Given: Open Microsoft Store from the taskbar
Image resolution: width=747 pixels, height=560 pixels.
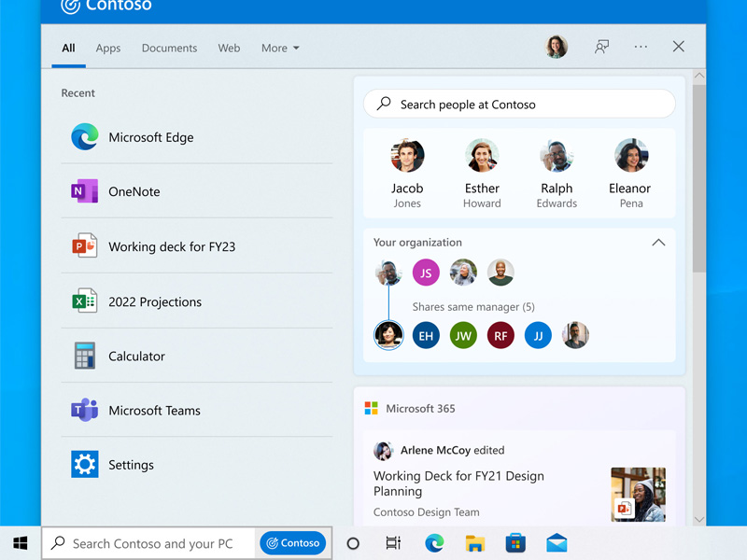Looking at the screenshot, I should [515, 543].
